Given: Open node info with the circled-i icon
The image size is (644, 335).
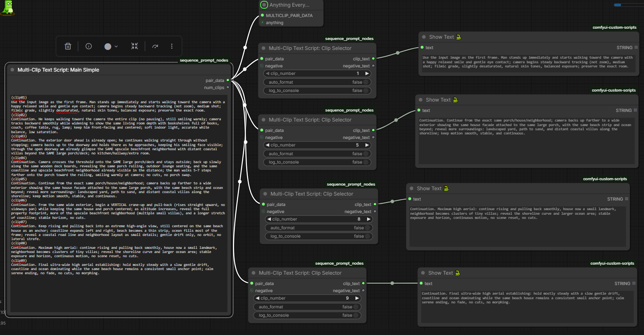Looking at the screenshot, I should coord(89,47).
